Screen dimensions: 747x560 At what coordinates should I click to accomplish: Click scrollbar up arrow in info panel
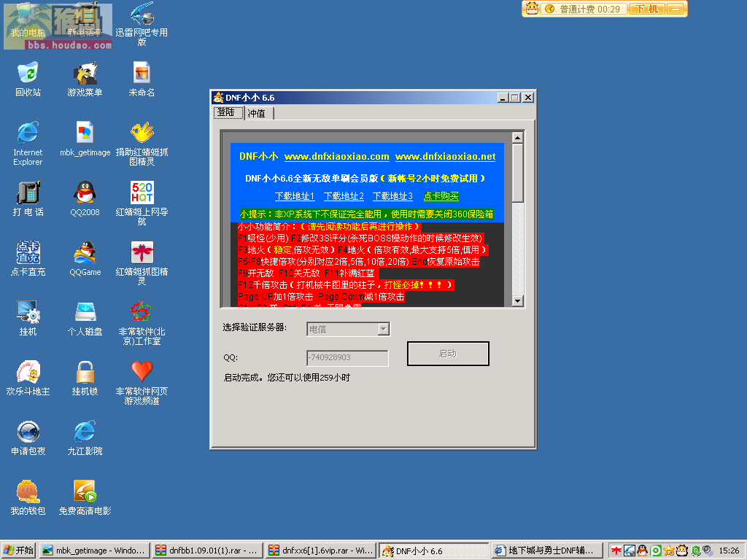point(518,138)
